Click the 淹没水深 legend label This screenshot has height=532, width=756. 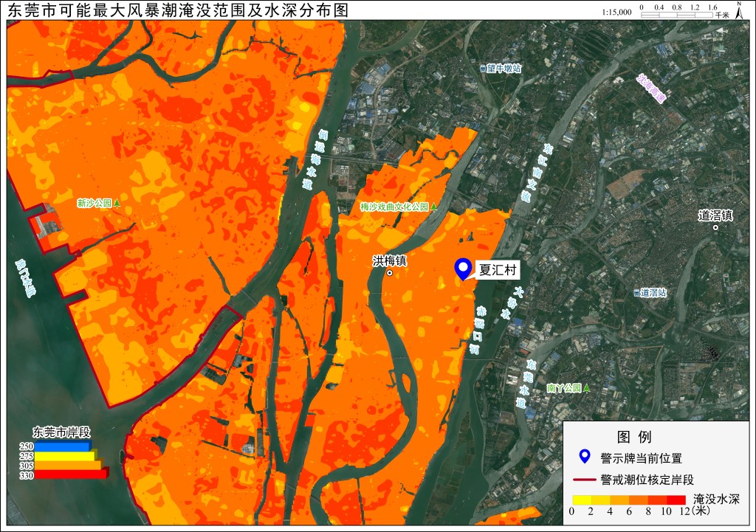[716, 500]
